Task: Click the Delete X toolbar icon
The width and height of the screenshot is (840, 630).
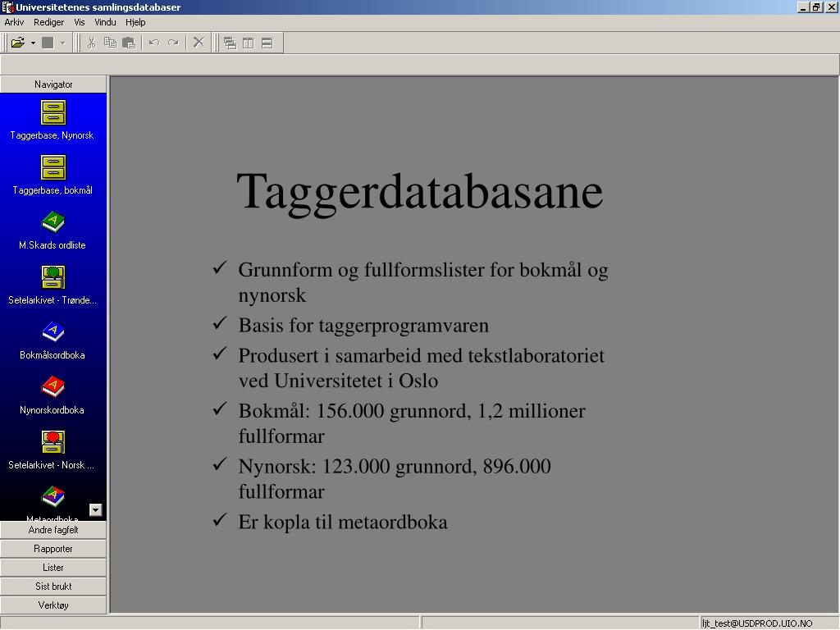Action: [x=199, y=43]
